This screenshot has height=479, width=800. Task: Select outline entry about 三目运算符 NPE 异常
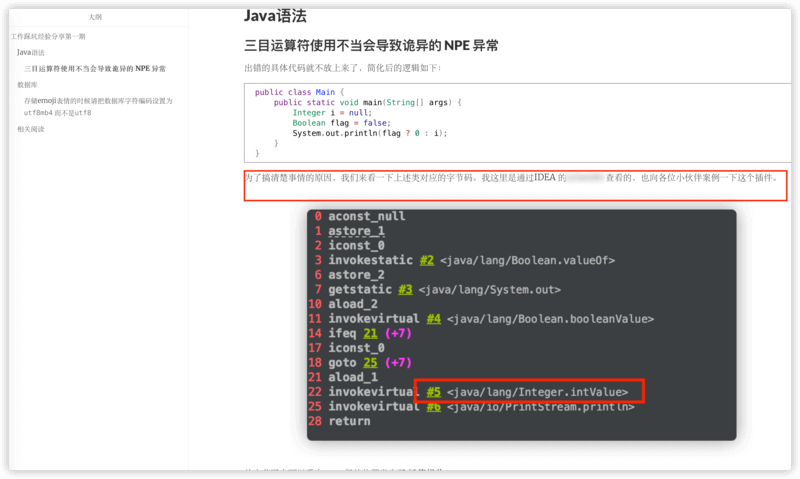pyautogui.click(x=95, y=69)
